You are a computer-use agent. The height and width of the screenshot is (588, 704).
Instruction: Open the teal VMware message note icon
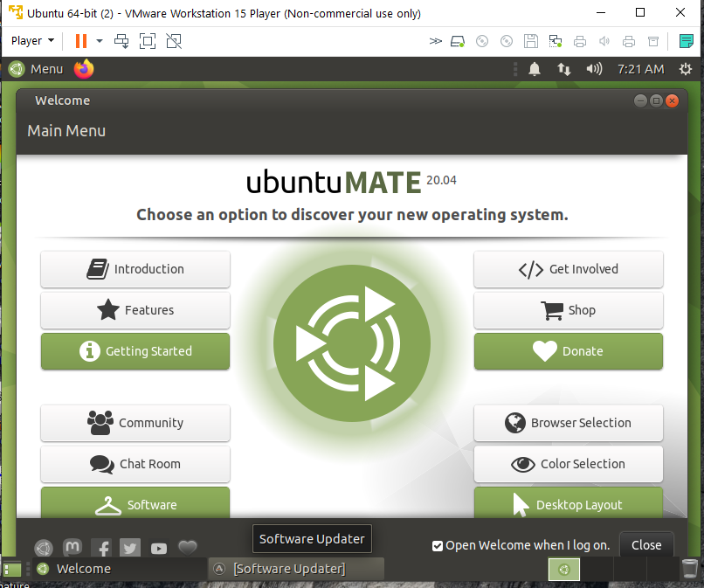(687, 41)
